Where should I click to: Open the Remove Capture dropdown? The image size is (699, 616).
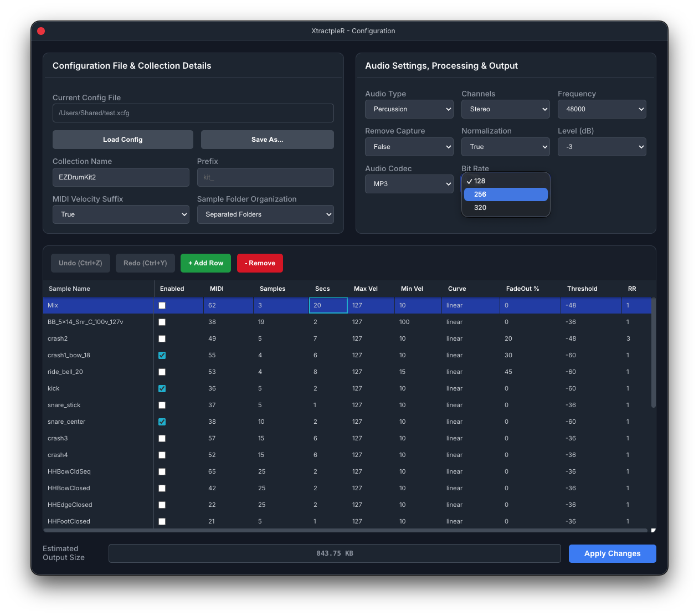click(409, 147)
